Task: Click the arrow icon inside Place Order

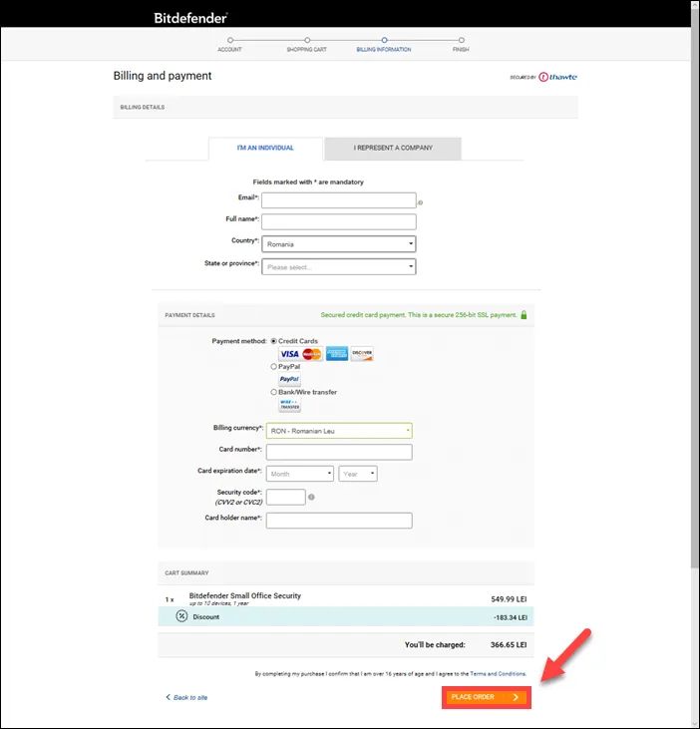Action: tap(516, 697)
